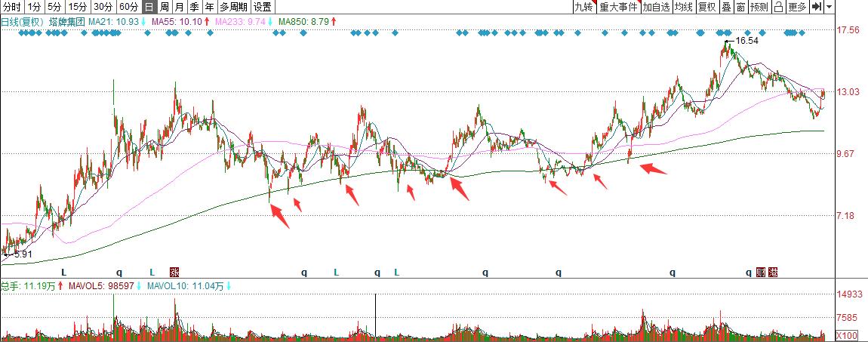Select the 年 yearly tab
The width and height of the screenshot is (868, 342).
coord(209,8)
